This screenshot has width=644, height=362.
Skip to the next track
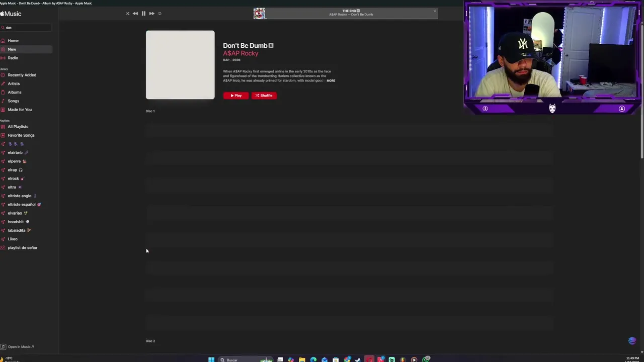(151, 14)
